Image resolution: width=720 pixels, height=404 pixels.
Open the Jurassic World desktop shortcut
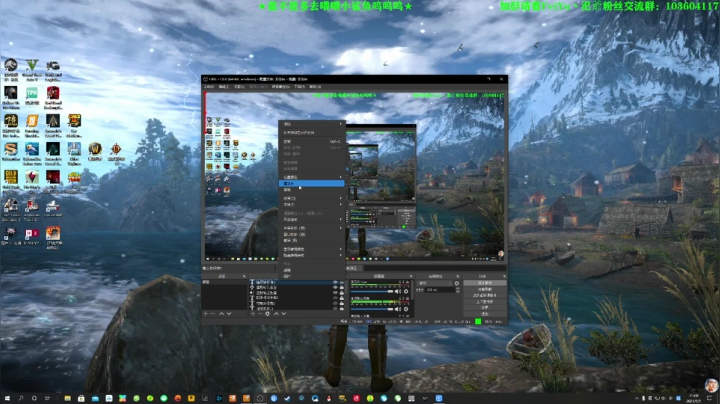click(x=11, y=69)
